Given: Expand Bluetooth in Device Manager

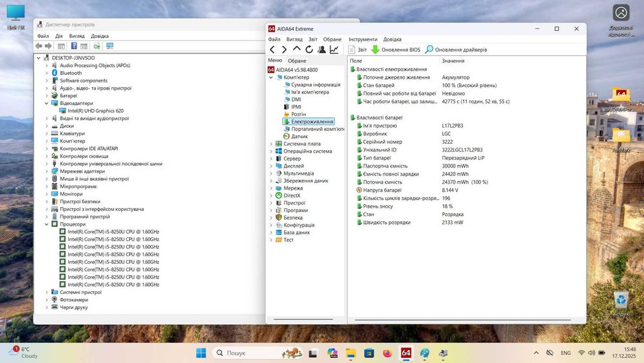Looking at the screenshot, I should pos(46,73).
